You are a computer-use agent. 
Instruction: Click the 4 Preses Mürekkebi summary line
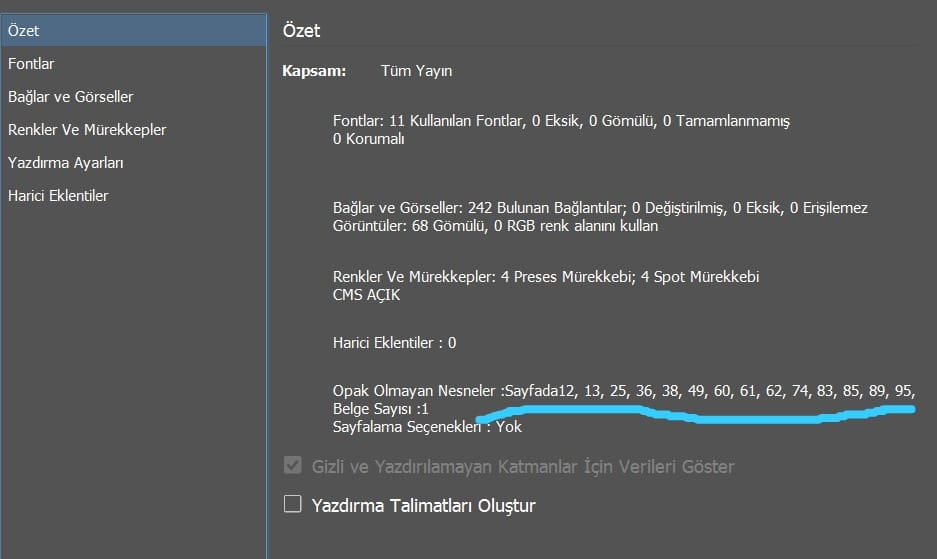[x=546, y=277]
